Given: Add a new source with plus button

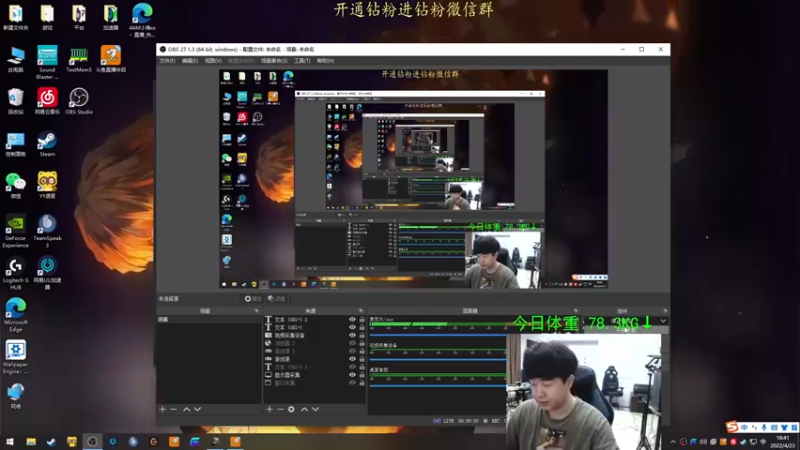Looking at the screenshot, I should click(x=269, y=409).
